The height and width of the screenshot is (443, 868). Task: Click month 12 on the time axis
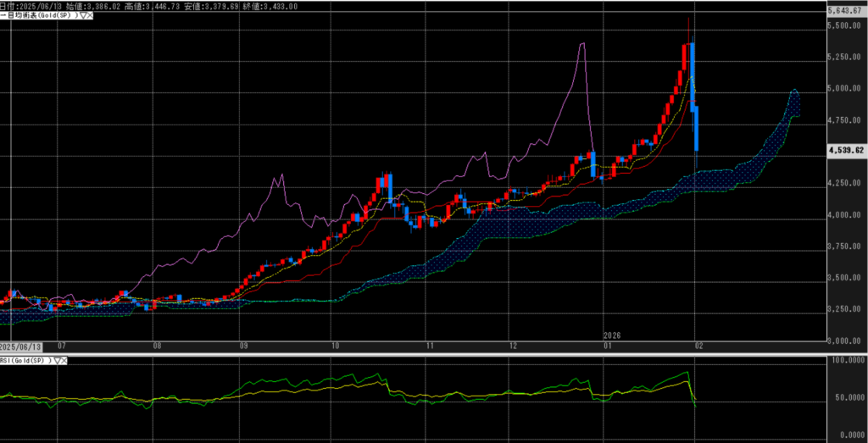(514, 346)
